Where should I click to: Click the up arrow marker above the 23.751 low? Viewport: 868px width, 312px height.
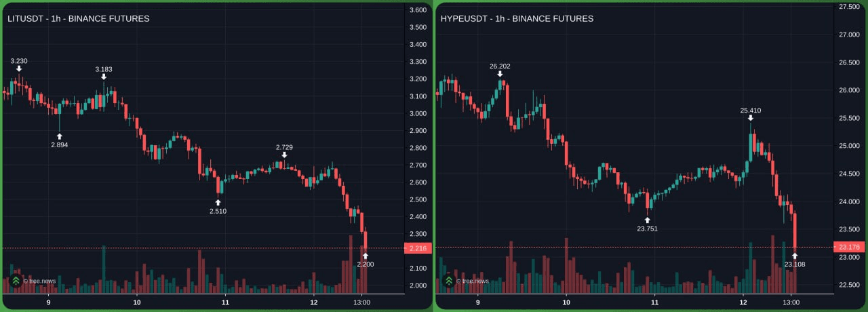[x=647, y=220]
